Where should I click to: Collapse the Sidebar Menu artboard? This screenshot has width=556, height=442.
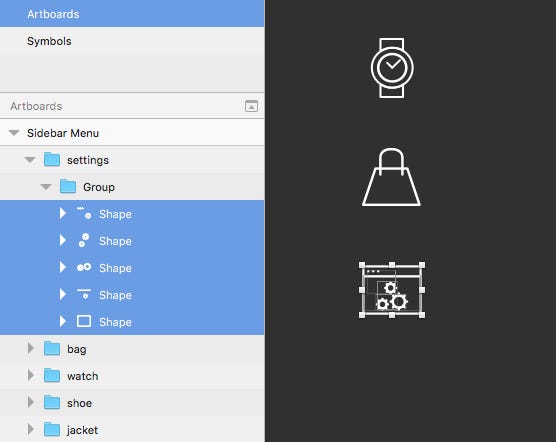coord(14,133)
